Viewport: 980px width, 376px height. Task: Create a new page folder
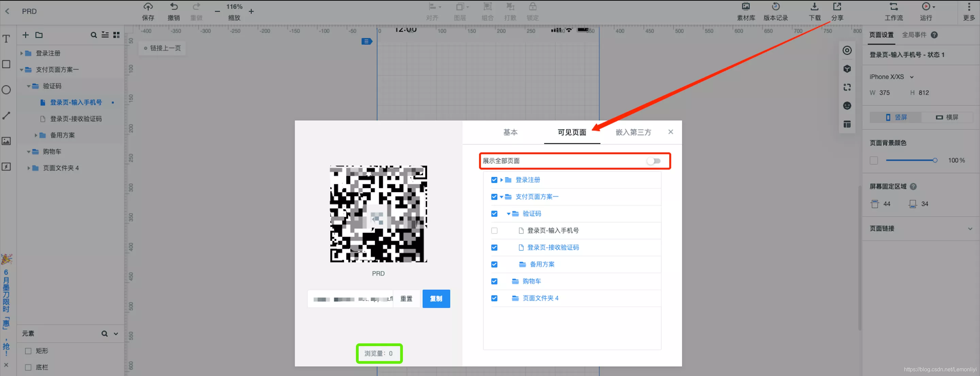(39, 35)
